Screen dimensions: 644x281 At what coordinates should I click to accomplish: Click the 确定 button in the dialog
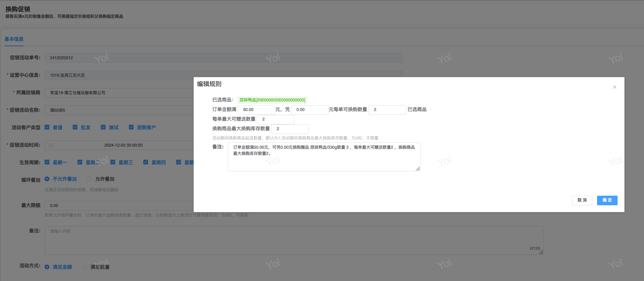607,200
